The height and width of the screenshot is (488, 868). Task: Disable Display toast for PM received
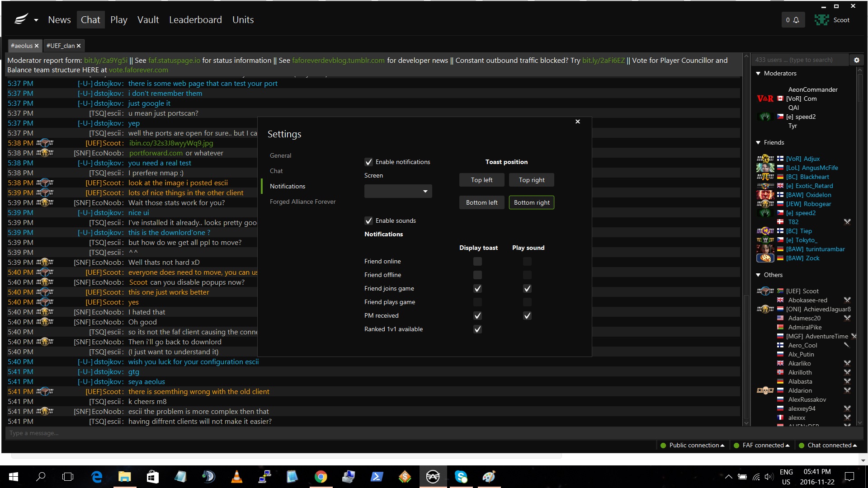(x=477, y=315)
